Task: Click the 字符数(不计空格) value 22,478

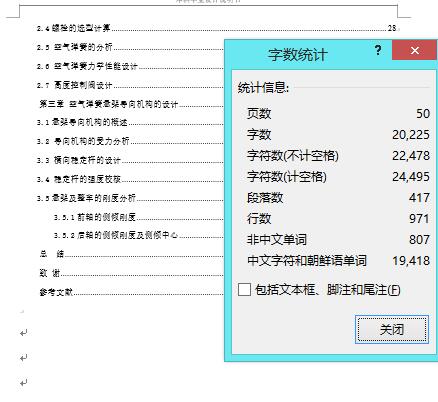Action: pyautogui.click(x=411, y=156)
